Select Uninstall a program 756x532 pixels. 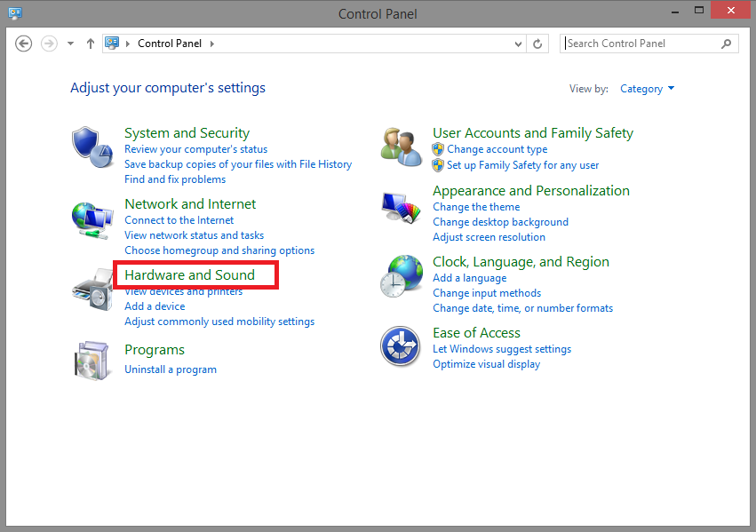(x=171, y=369)
